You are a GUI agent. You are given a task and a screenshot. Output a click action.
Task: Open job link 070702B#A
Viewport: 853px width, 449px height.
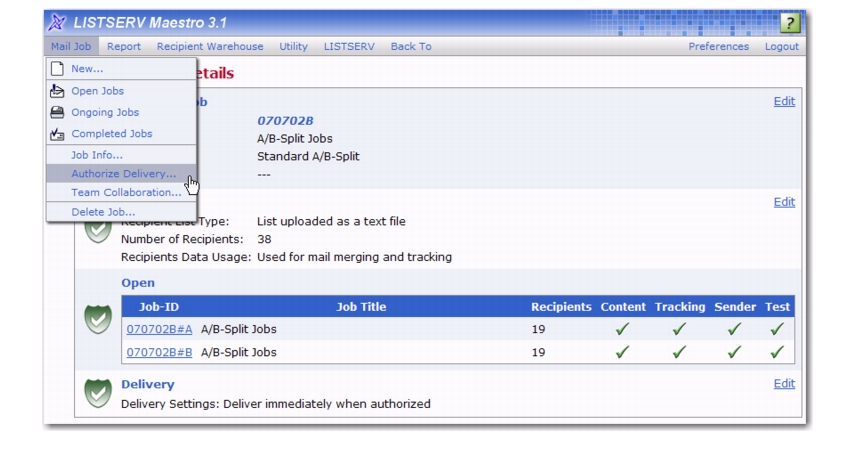159,329
